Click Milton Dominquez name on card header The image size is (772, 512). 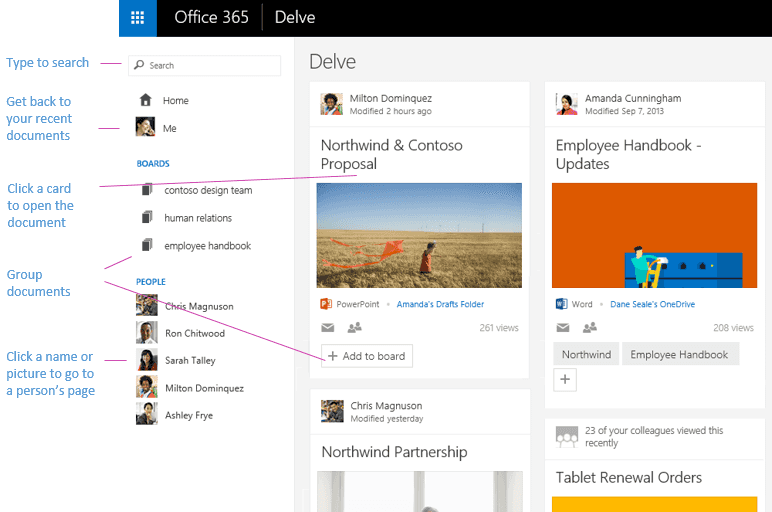pyautogui.click(x=391, y=98)
